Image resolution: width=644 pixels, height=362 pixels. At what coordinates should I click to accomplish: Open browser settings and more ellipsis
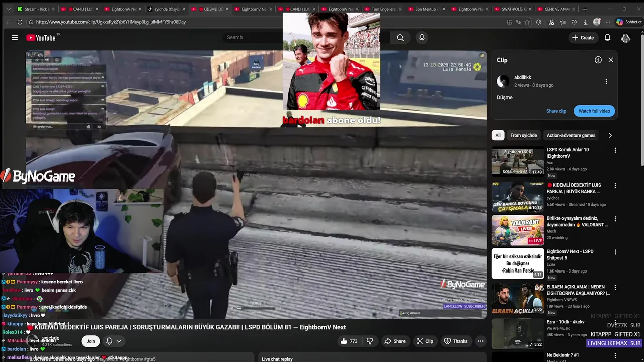(608, 22)
